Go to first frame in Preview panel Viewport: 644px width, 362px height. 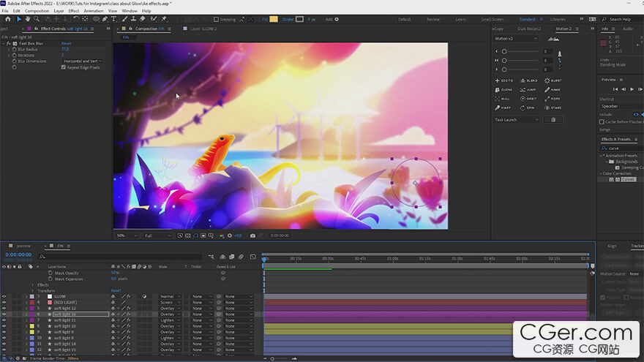(615, 89)
